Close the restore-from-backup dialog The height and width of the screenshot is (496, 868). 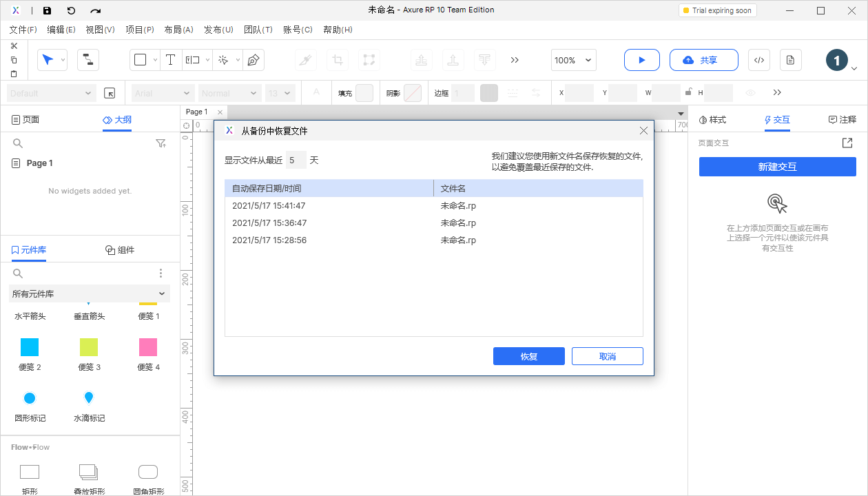click(643, 130)
